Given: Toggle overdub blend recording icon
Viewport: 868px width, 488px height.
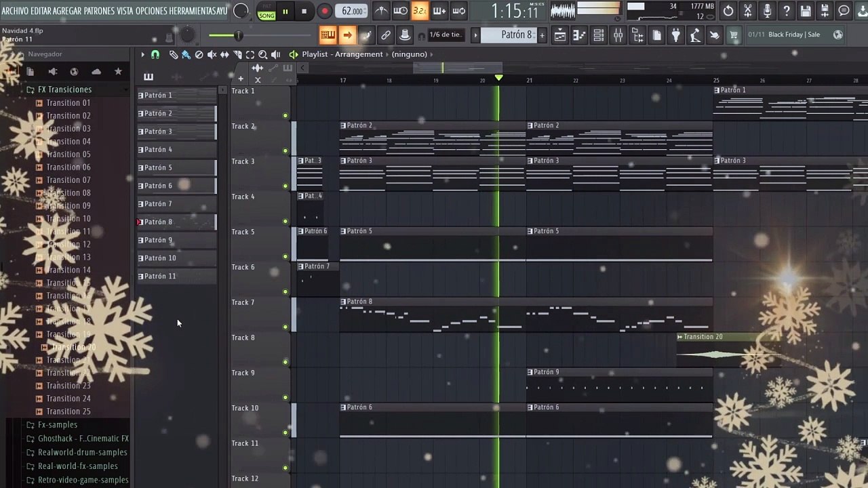Looking at the screenshot, I should [x=439, y=11].
